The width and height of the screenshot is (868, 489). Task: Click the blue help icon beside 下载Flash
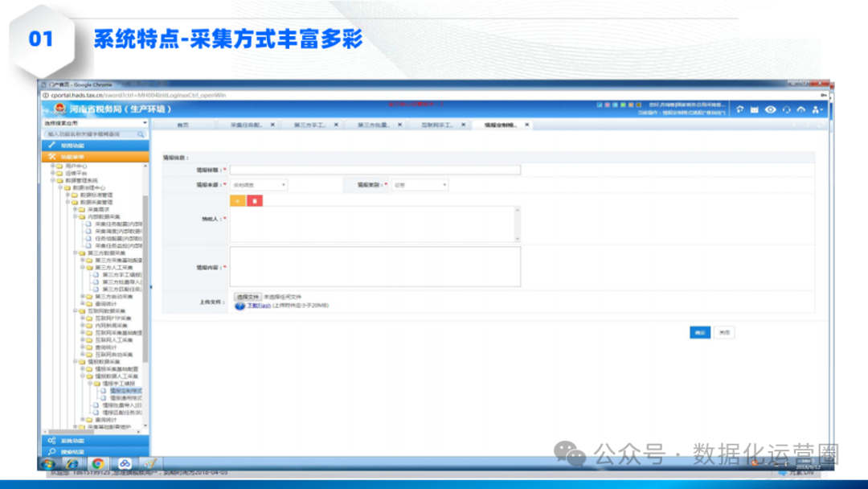coord(240,306)
